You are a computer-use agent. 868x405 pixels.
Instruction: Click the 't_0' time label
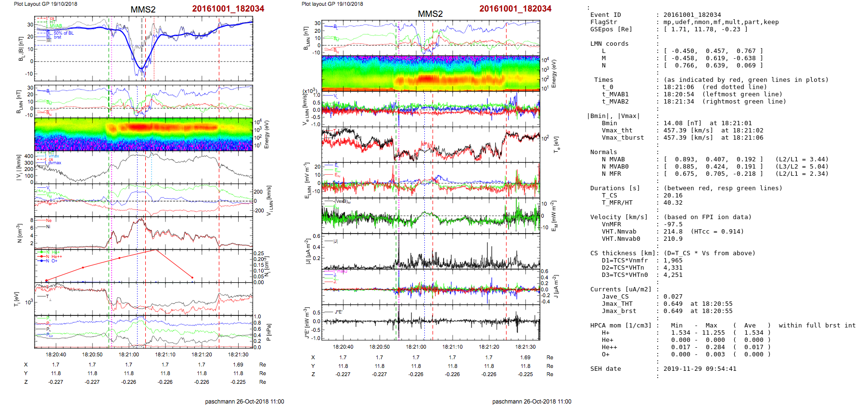point(607,87)
